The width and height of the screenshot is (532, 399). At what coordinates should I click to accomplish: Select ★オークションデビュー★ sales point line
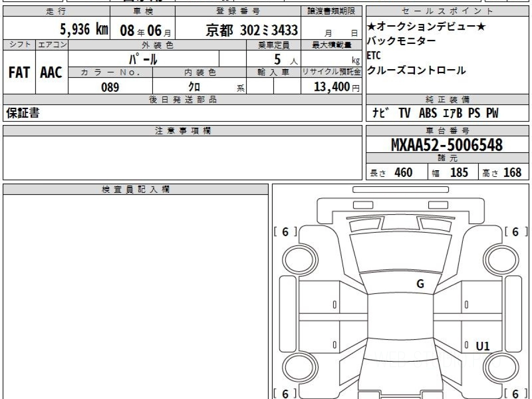tap(426, 27)
